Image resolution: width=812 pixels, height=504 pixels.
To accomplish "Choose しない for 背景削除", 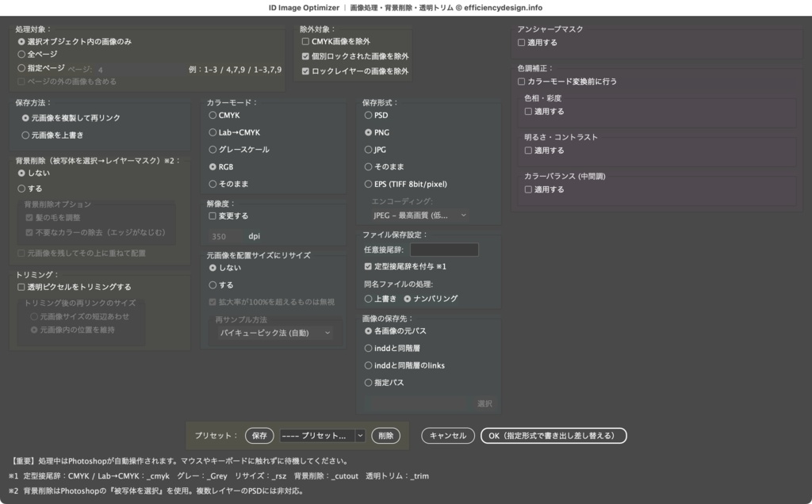I will (x=33, y=173).
